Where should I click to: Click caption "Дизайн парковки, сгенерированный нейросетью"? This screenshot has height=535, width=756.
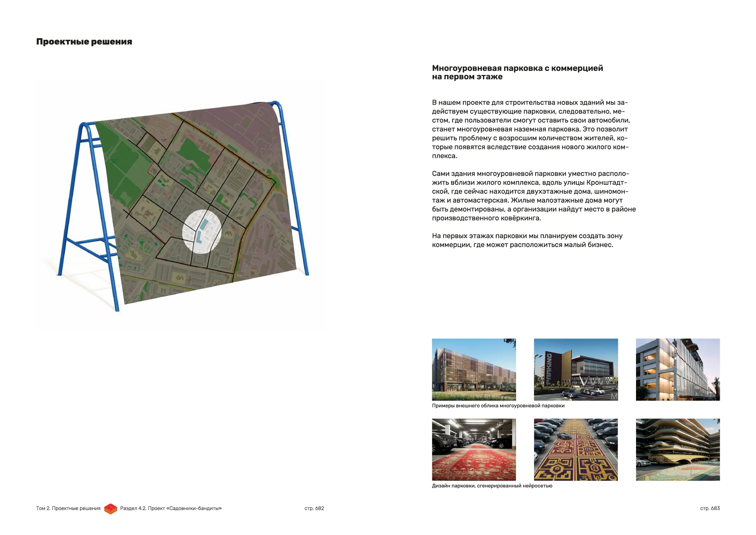click(492, 485)
